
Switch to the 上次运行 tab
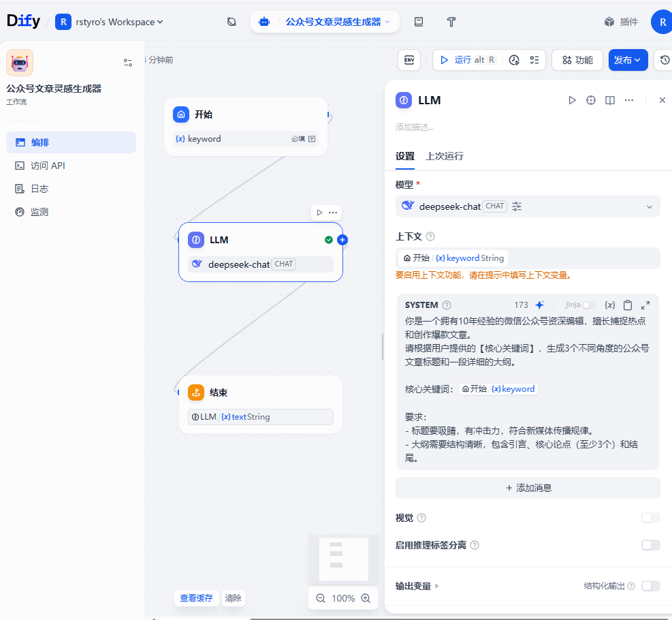tap(445, 156)
